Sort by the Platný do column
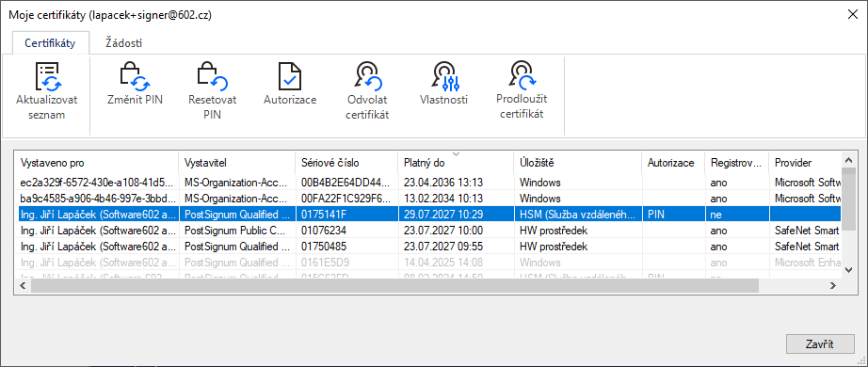This screenshot has height=367, width=868. coord(456,163)
